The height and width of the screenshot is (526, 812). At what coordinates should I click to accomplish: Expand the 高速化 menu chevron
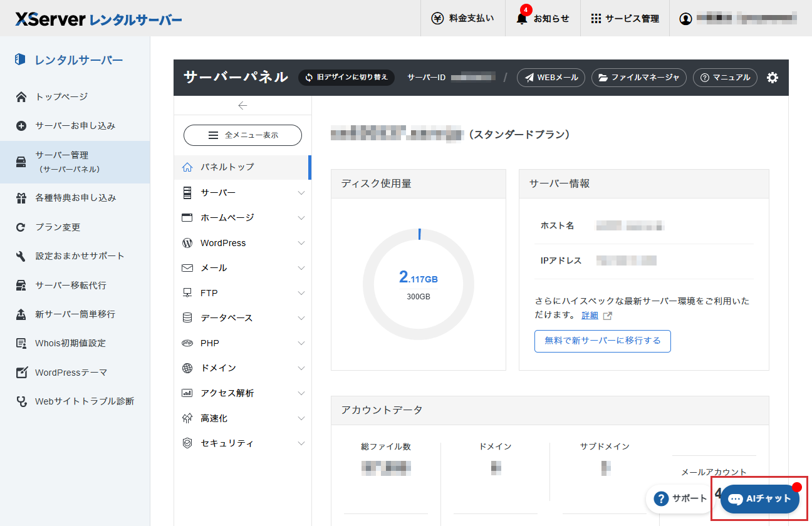pos(301,418)
